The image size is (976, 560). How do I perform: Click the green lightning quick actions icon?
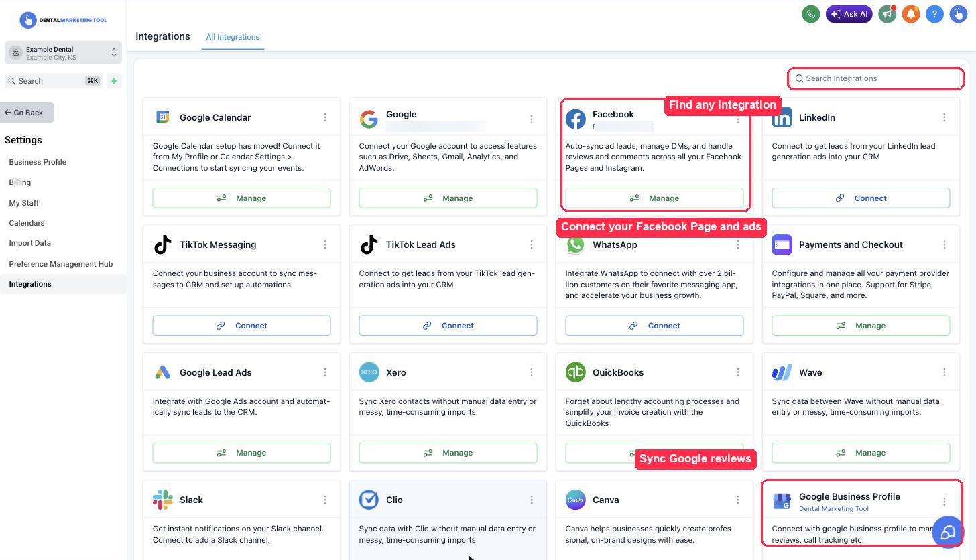[x=114, y=81]
